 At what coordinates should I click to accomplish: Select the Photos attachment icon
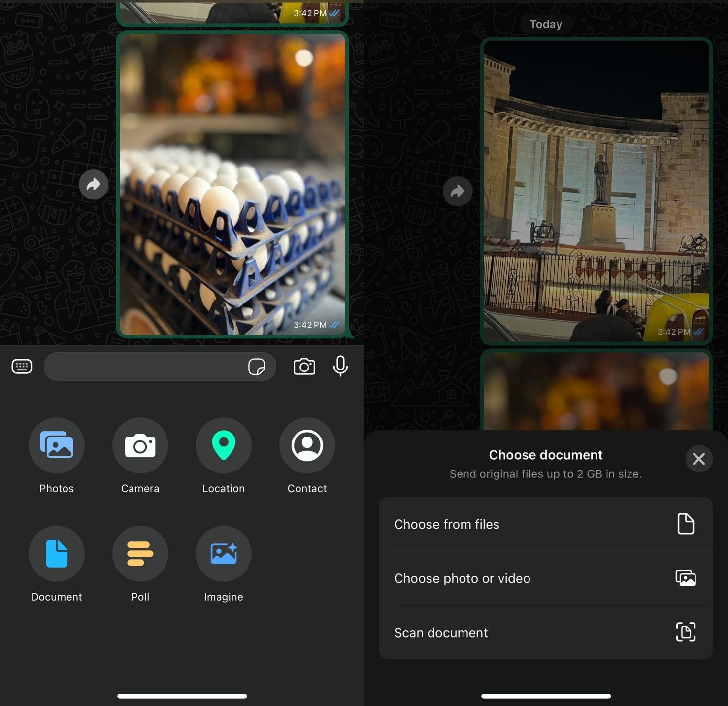[x=56, y=445]
